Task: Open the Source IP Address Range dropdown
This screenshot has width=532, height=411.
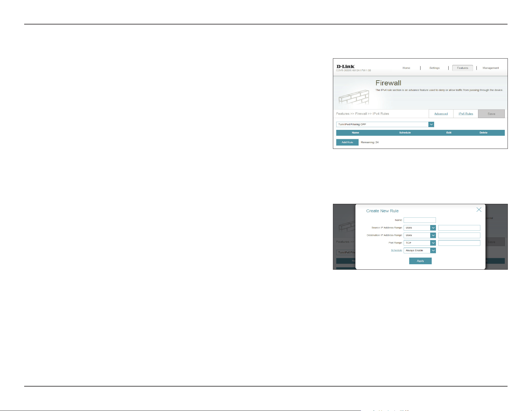Action: point(420,228)
